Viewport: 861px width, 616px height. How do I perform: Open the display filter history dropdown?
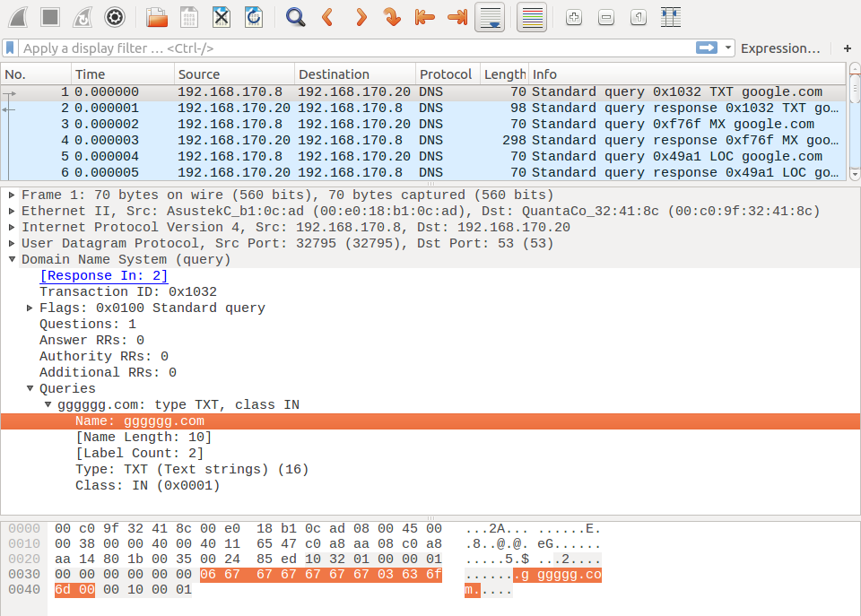[728, 48]
